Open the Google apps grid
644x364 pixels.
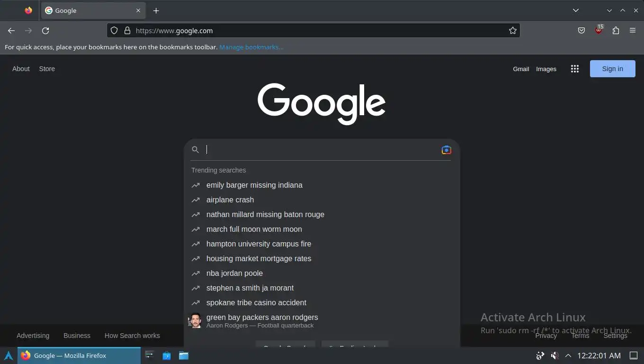[575, 69]
